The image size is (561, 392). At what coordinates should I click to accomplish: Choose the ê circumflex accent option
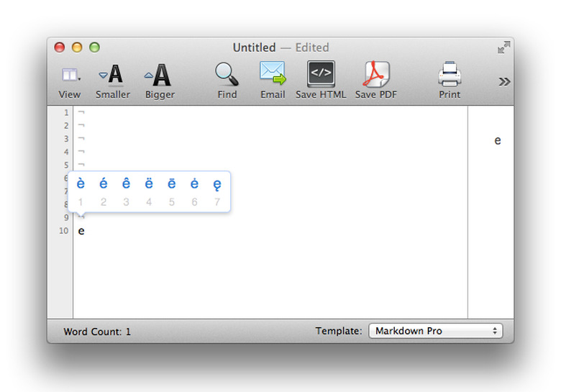coord(126,183)
